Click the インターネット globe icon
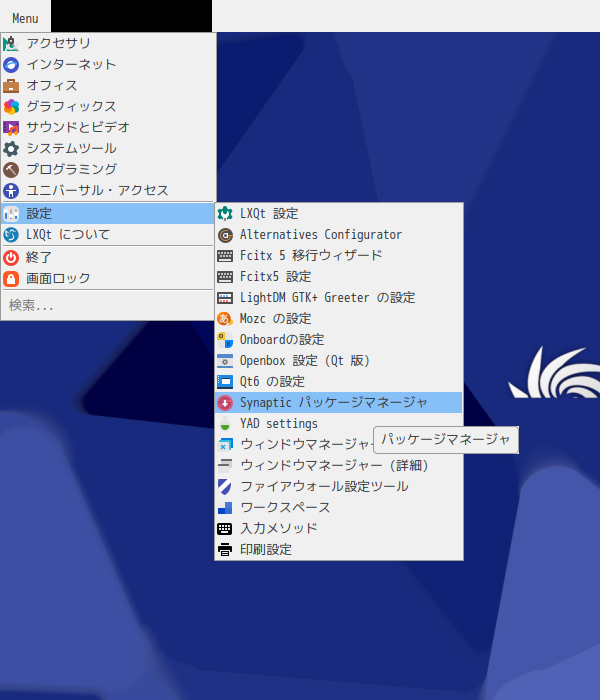 [x=11, y=65]
